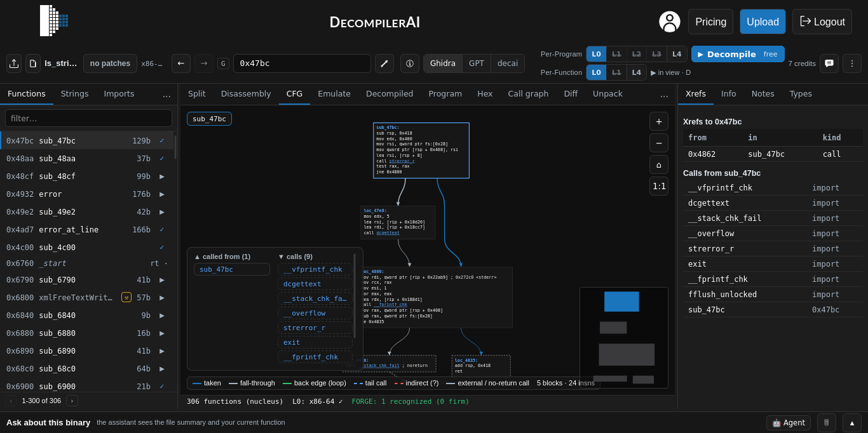
Task: Open the overflow menu after the Unpack tab
Action: [x=664, y=95]
